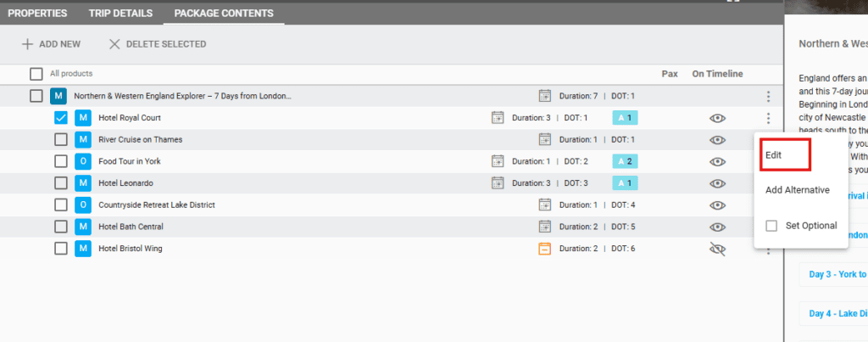Click the O type icon for Food Tour in York
The width and height of the screenshot is (868, 342).
(x=83, y=161)
